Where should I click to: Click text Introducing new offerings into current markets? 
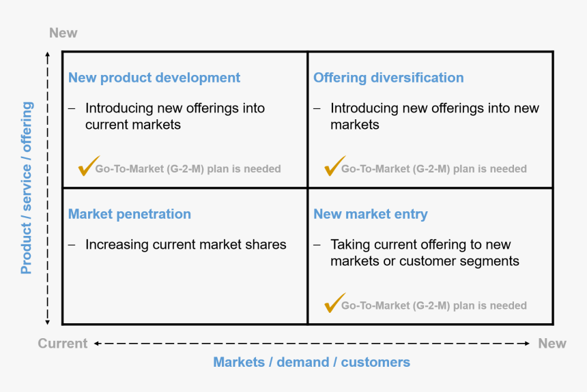[x=175, y=117]
